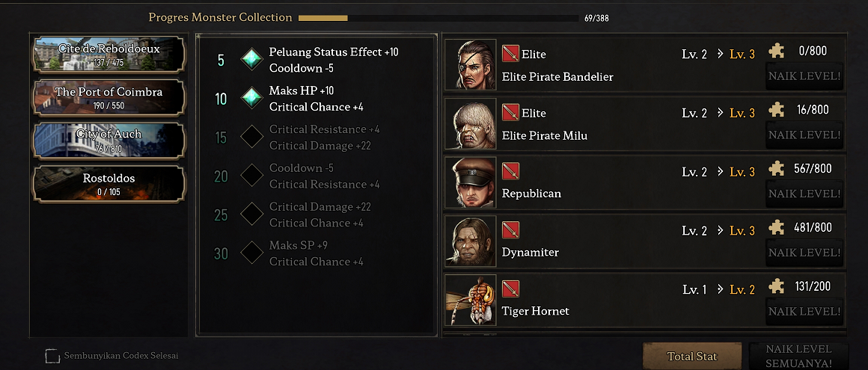Click Elite Pirate Bandelier portrait

[x=471, y=65]
